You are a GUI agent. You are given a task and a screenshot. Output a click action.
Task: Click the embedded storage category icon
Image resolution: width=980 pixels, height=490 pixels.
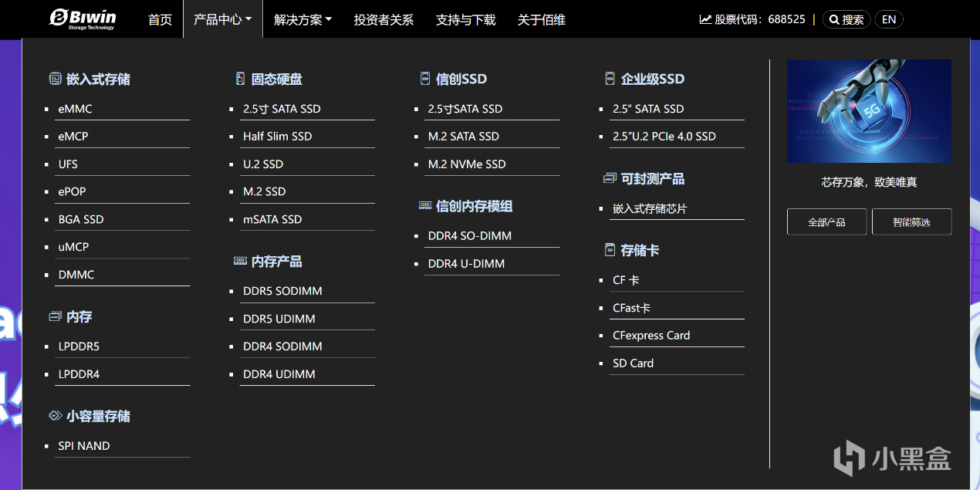tap(56, 79)
